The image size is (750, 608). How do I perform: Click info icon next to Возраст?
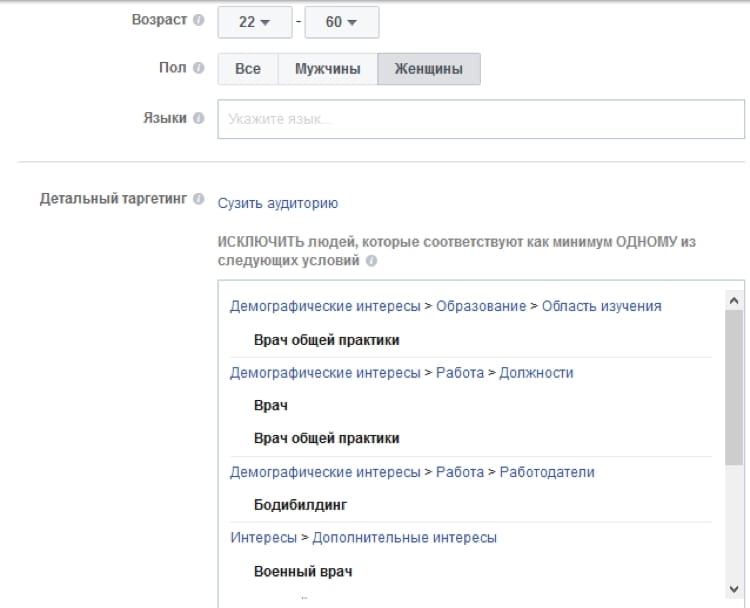point(198,21)
